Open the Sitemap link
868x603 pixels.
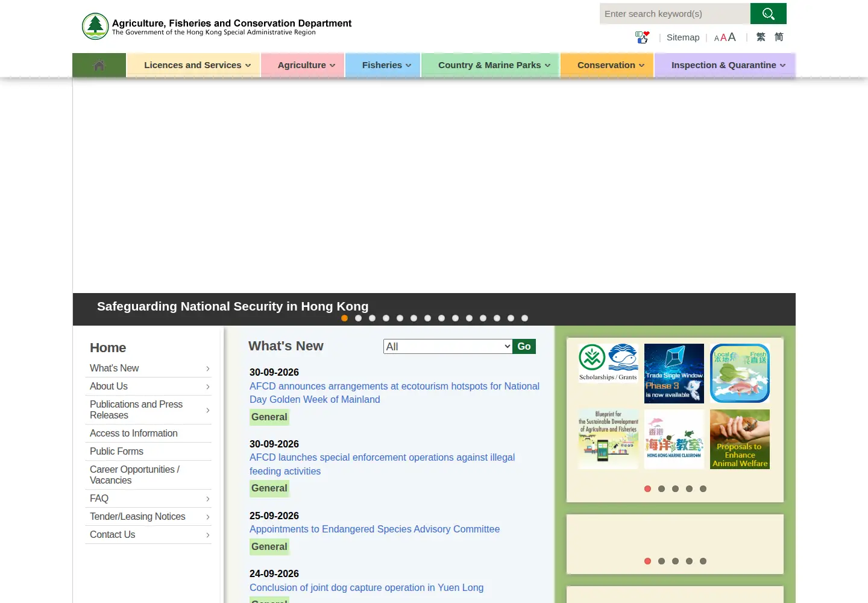point(683,37)
